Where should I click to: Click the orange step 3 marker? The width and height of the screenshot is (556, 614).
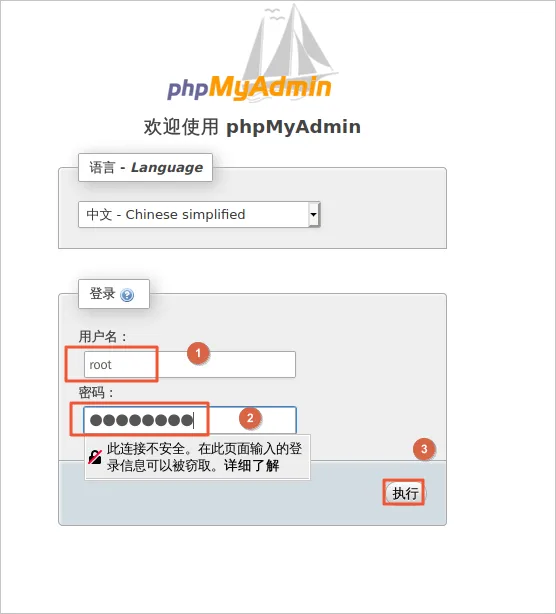click(424, 449)
